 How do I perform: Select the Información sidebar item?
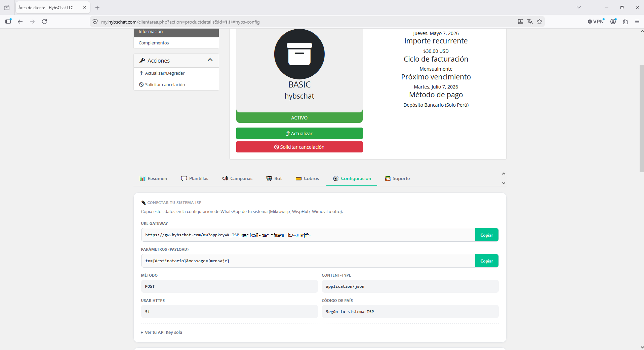(x=176, y=32)
